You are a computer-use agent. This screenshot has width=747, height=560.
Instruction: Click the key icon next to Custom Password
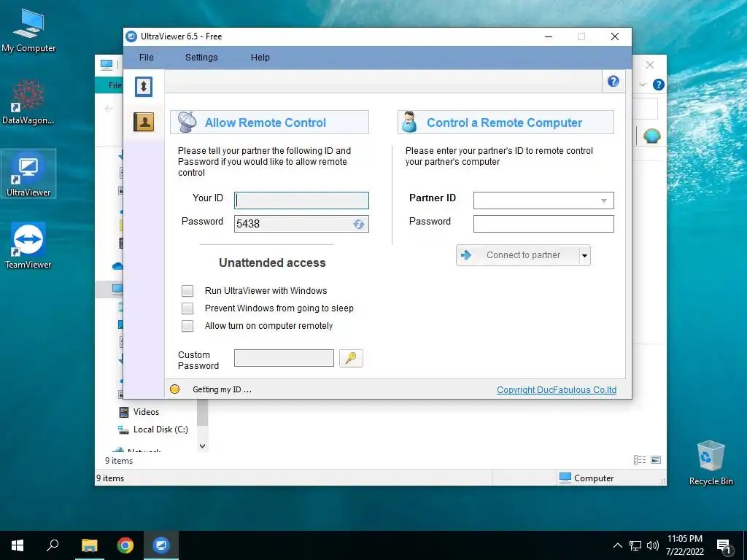pos(351,358)
